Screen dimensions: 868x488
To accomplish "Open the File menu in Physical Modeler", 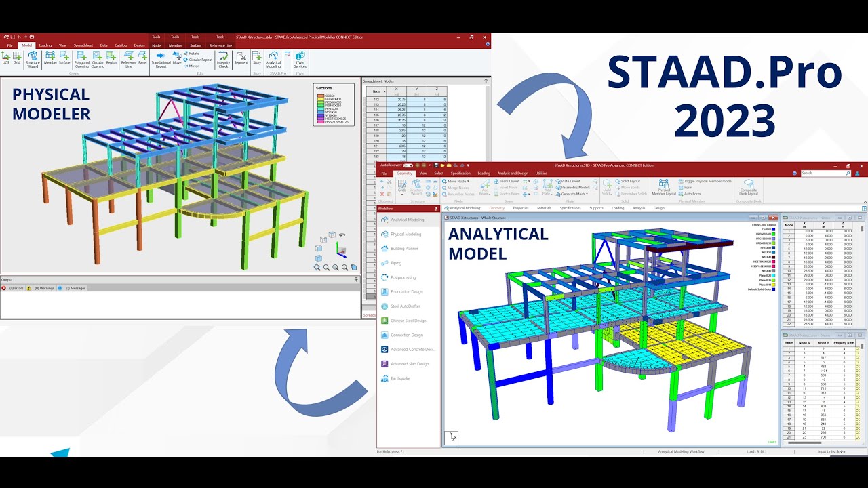I will (x=9, y=45).
